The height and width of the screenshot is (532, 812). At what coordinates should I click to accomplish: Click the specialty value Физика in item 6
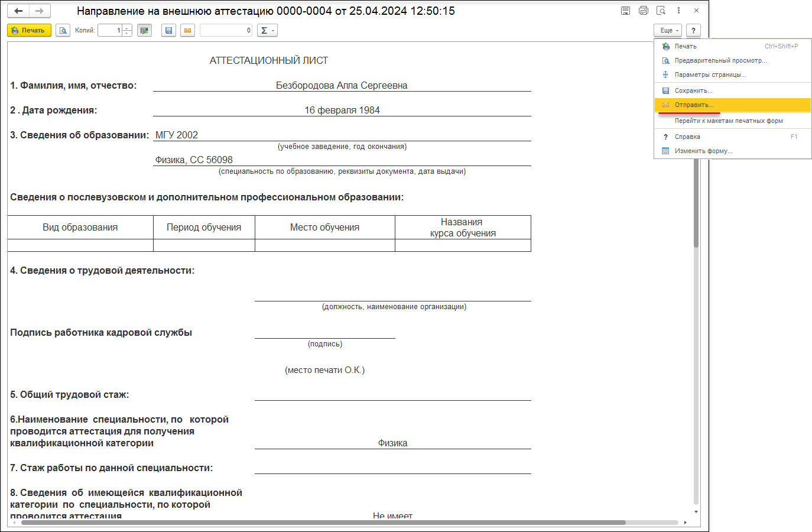click(392, 443)
